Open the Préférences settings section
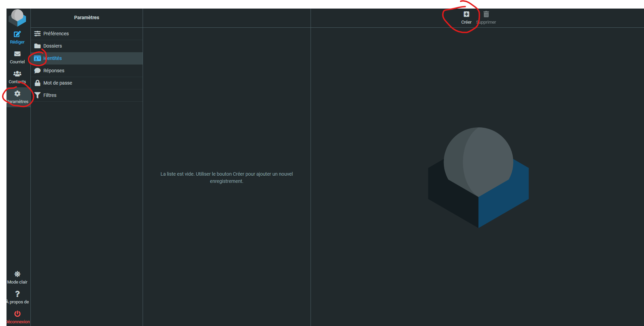Viewport: 644px width, 326px height. tap(56, 34)
